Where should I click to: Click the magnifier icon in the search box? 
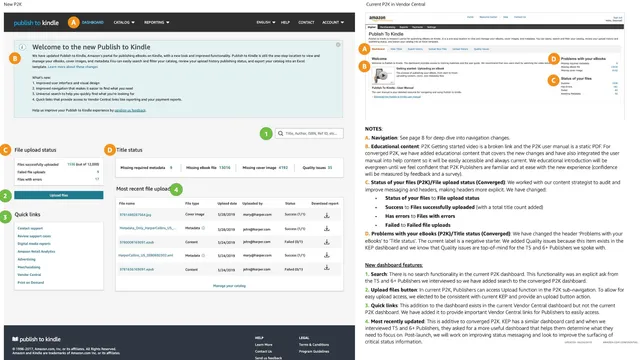pos(280,133)
